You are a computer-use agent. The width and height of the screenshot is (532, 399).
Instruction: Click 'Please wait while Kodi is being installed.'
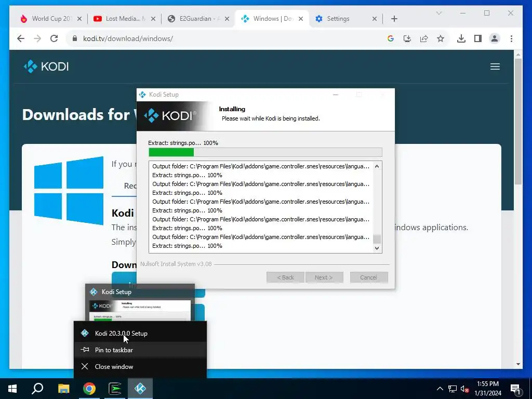[x=271, y=118]
